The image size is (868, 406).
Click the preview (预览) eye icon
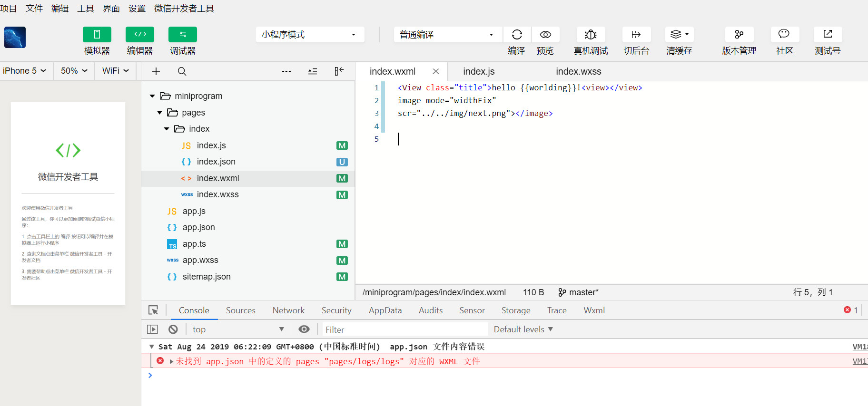tap(545, 35)
